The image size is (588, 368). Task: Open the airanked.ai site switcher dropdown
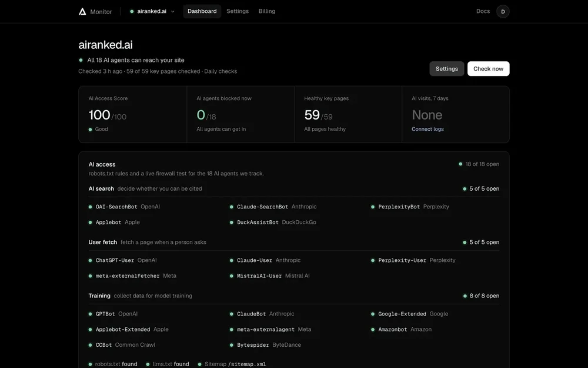coord(152,11)
